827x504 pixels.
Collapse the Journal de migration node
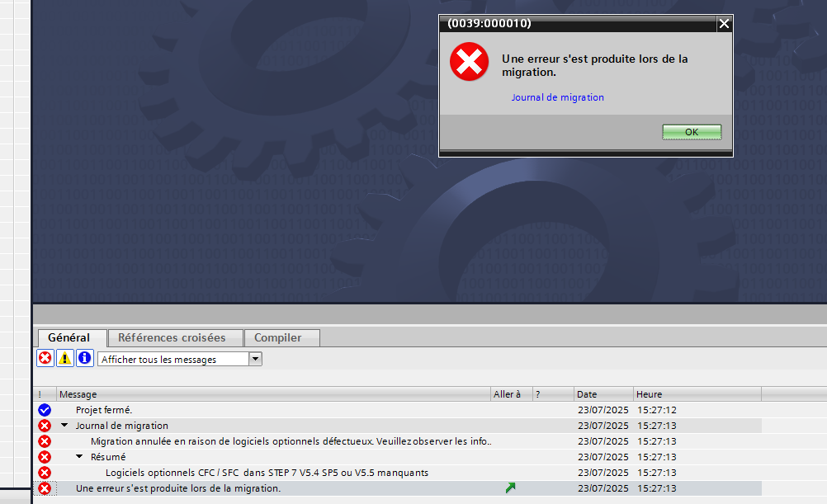click(64, 426)
